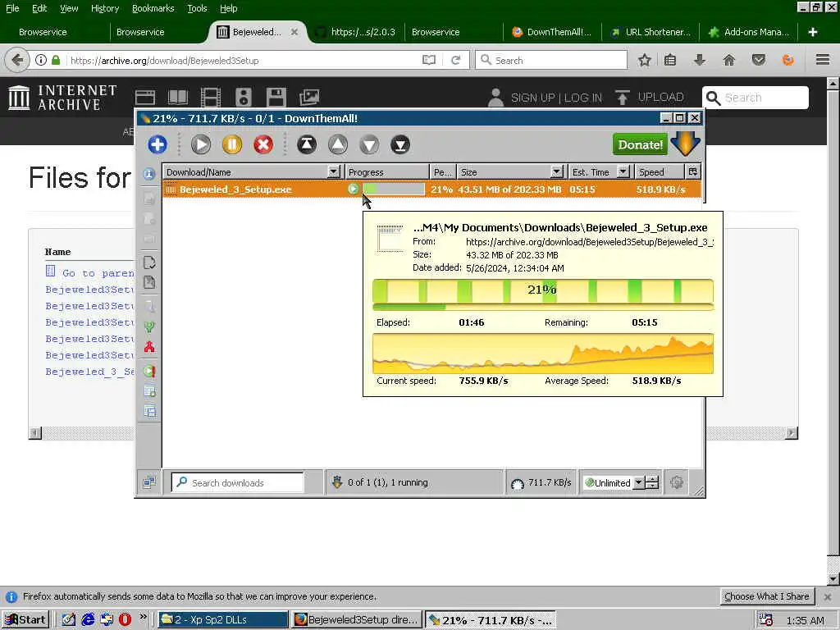The height and width of the screenshot is (630, 840).
Task: Open the Bookmarks menu
Action: [153, 8]
